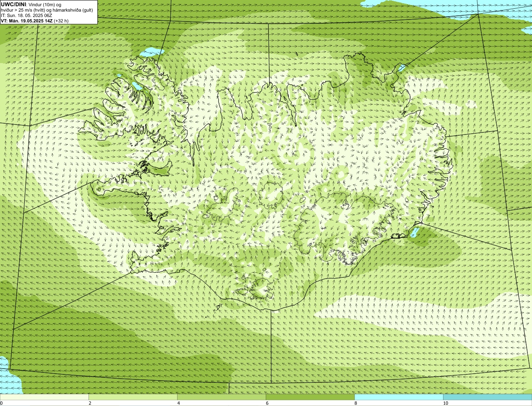The height and width of the screenshot is (406, 532).
Task: Select the 'IT: Sun. 18. 05. 2025 06Z' line
Action: (x=27, y=15)
